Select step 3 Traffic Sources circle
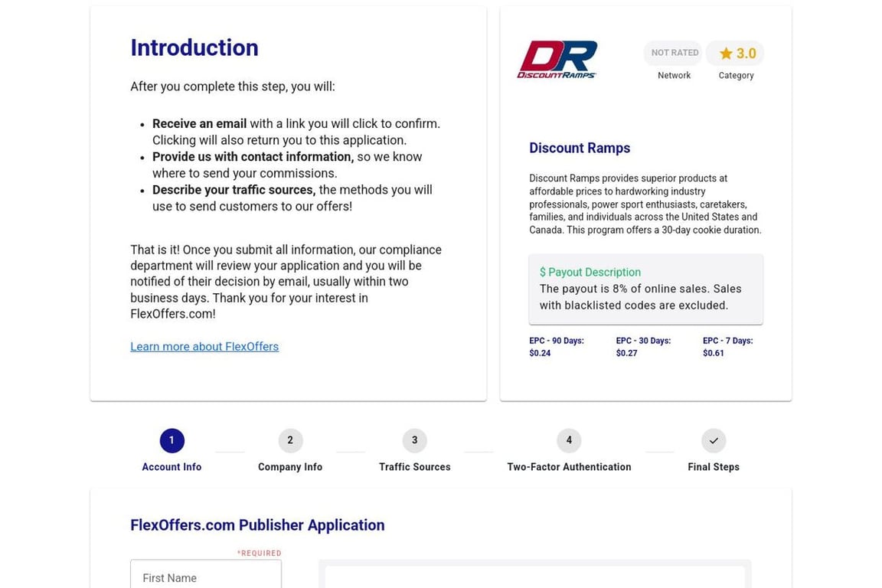The image size is (882, 588). [x=414, y=440]
